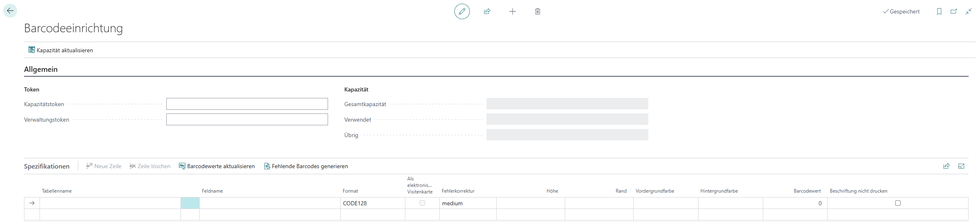Viewport: 980px width, 222px height.
Task: Click the first row Tabellenname cell
Action: click(x=110, y=203)
